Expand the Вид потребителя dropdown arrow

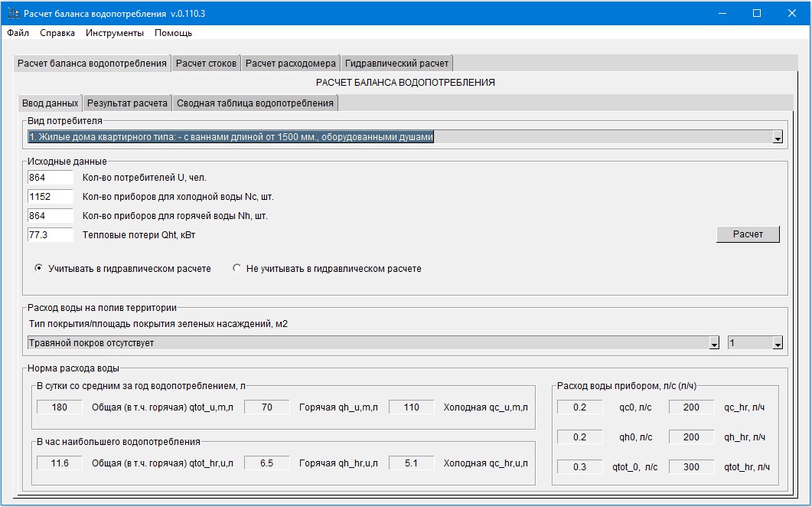pyautogui.click(x=778, y=137)
